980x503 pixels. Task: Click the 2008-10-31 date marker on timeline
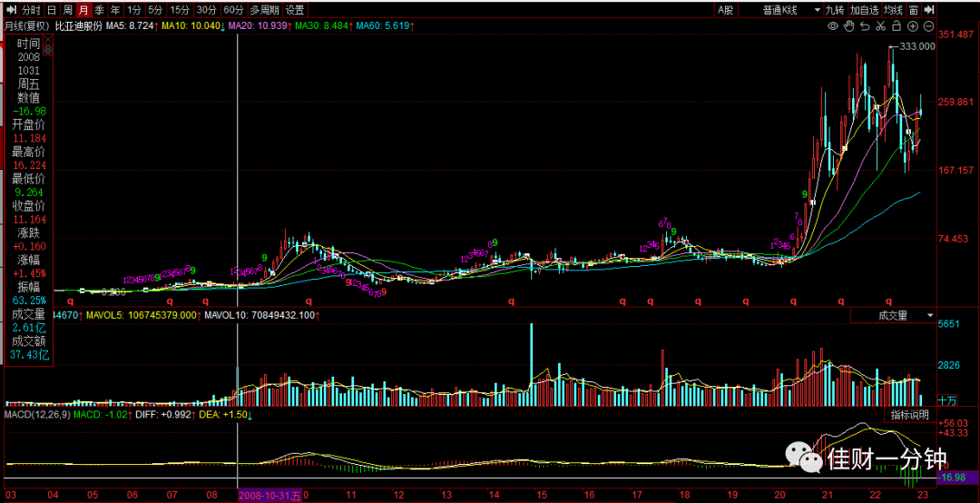pos(270,494)
